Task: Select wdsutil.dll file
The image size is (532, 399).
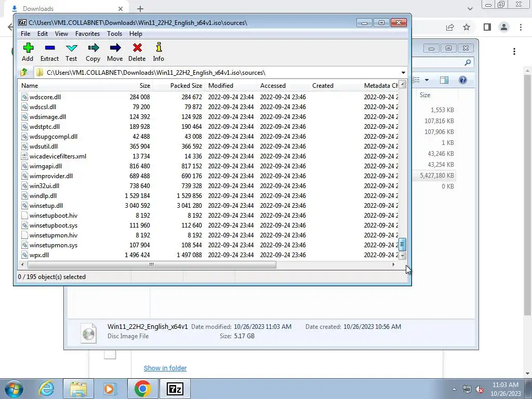Action: 44,146
